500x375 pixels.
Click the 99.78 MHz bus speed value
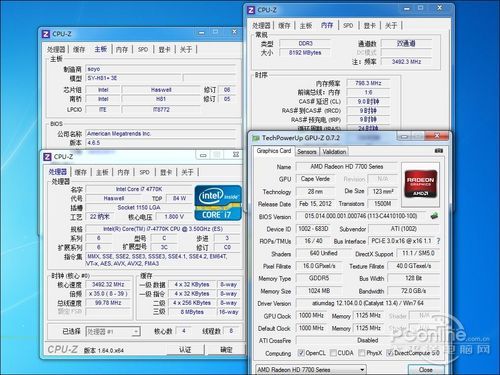point(108,303)
